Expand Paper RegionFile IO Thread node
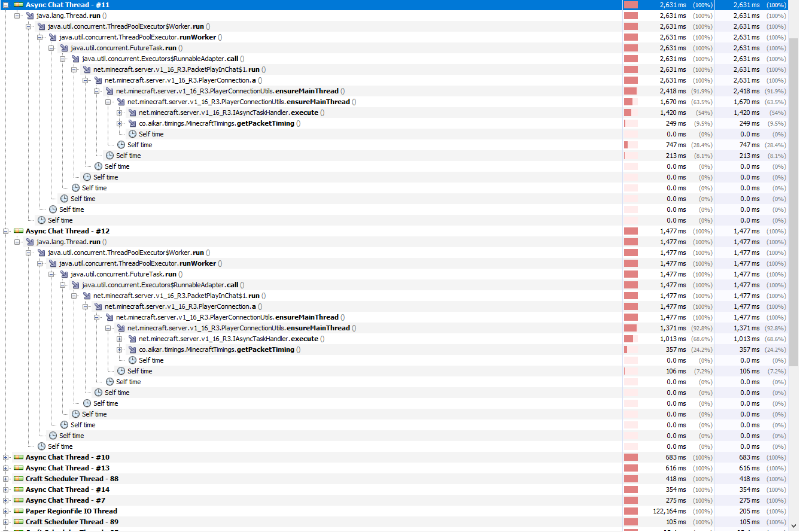This screenshot has height=532, width=800. (6, 511)
